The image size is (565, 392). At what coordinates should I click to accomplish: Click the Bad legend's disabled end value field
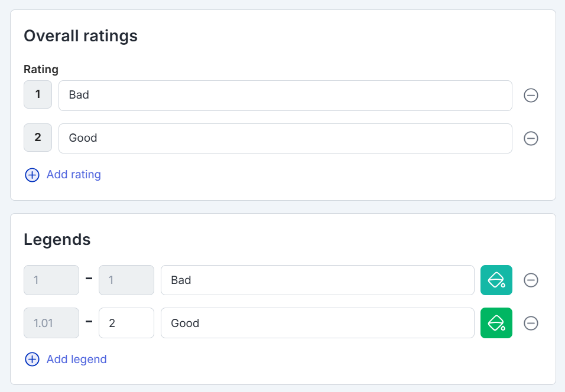[x=126, y=280]
